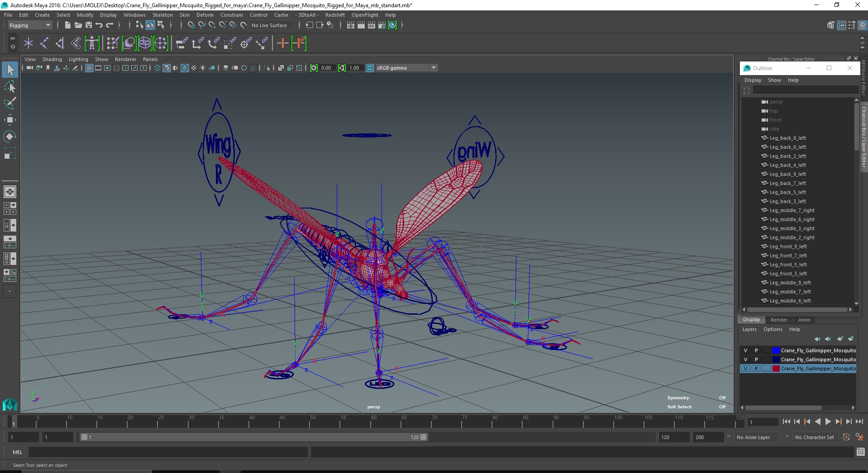Switch to the Anim layer tab

click(x=804, y=320)
